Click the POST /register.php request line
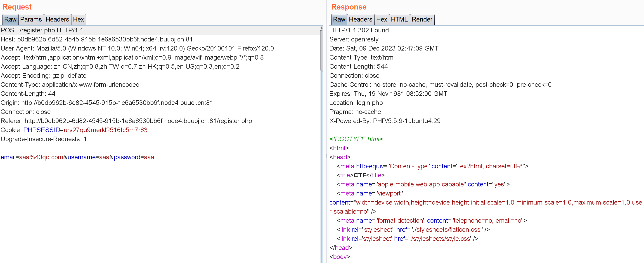644x263 pixels. point(42,30)
